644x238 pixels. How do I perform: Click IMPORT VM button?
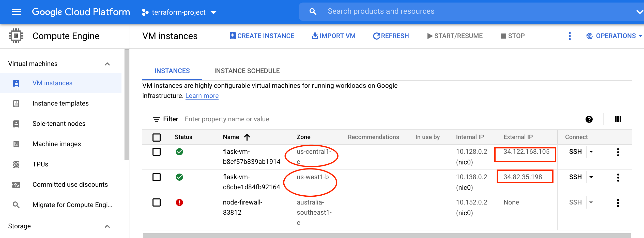334,36
